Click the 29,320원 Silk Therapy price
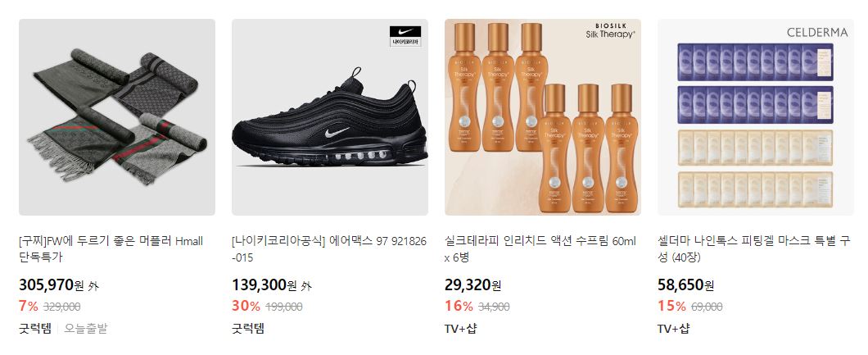This screenshot has width=868, height=355. (473, 285)
